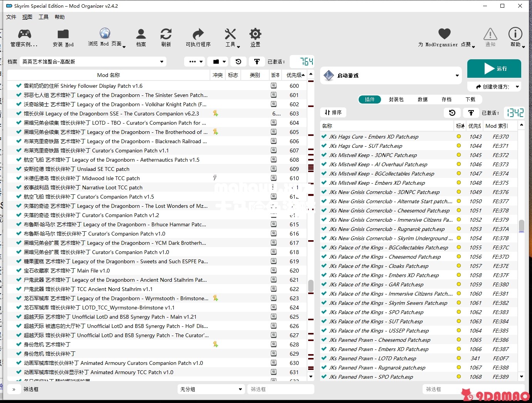
Task: Click the 档案 profile icon
Action: click(141, 34)
